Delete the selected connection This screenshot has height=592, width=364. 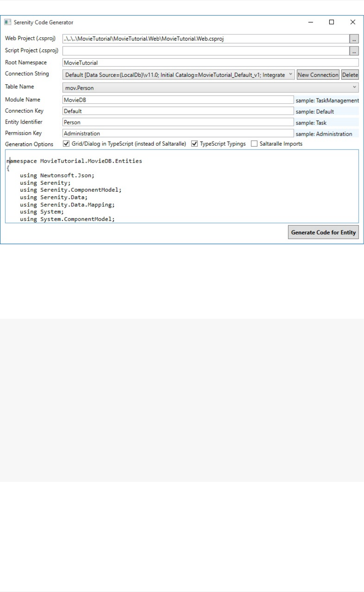(350, 75)
